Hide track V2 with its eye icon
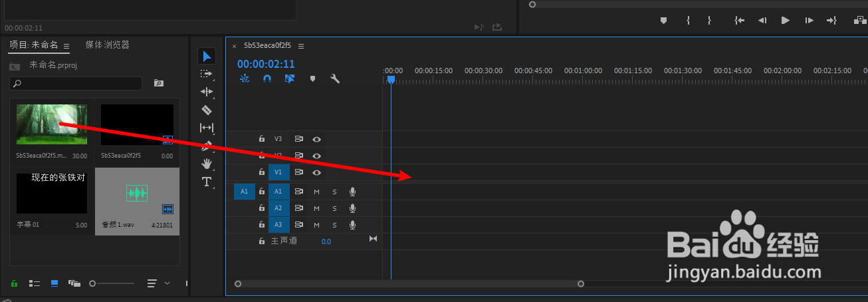The height and width of the screenshot is (302, 868). 317,156
